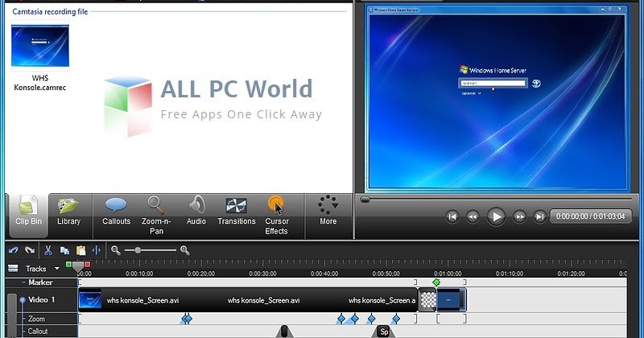The image size is (644, 338).
Task: Click the red selection end marker
Action: [87, 264]
